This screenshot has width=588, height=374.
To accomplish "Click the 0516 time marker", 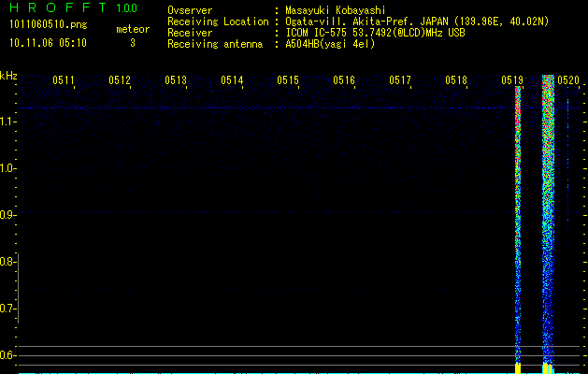I will [344, 80].
